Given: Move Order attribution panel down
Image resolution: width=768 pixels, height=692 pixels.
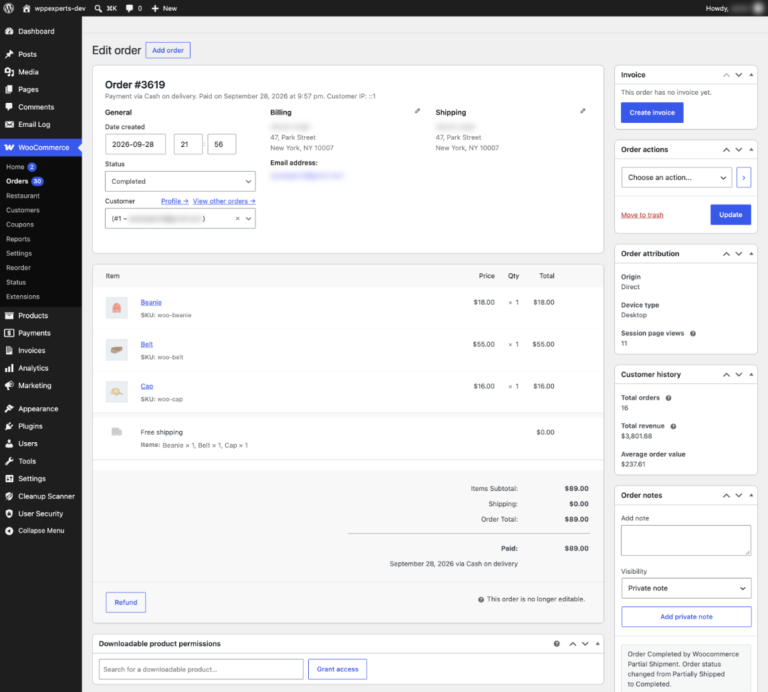Looking at the screenshot, I should click(739, 254).
